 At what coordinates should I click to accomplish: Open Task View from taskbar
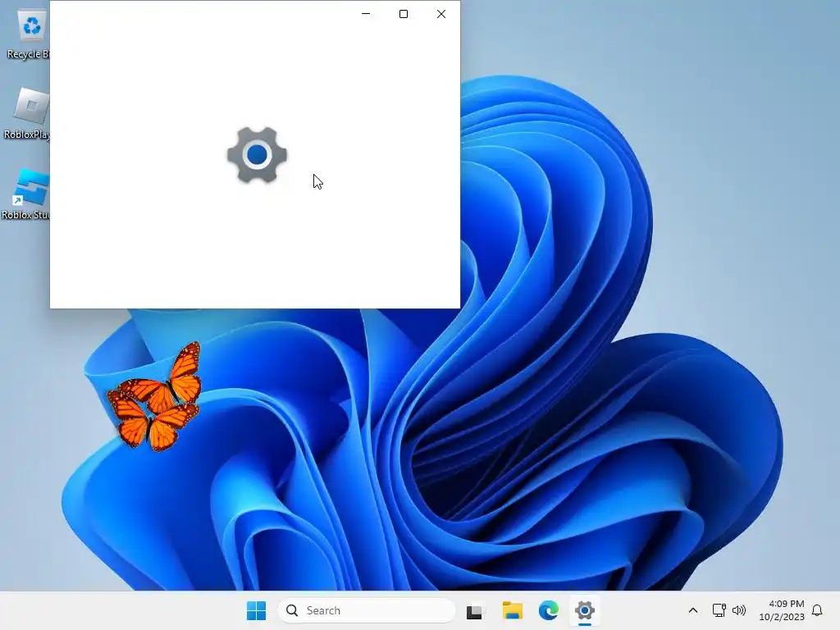(474, 610)
